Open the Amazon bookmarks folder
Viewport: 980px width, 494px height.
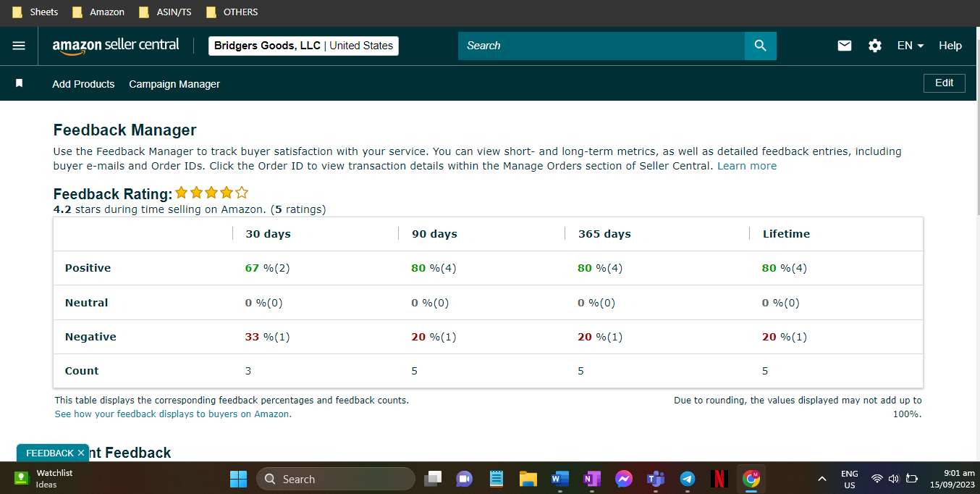point(98,12)
